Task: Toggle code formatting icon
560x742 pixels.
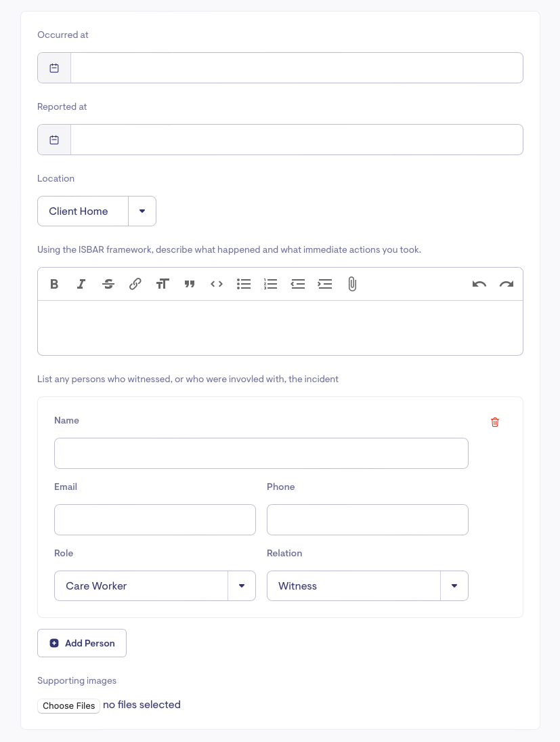Action: [x=217, y=284]
